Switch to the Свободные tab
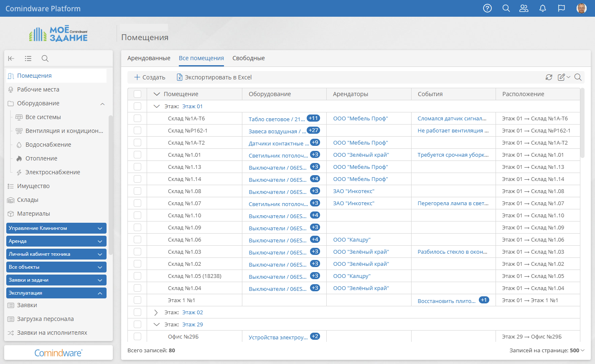Image resolution: width=595 pixels, height=364 pixels. [249, 58]
